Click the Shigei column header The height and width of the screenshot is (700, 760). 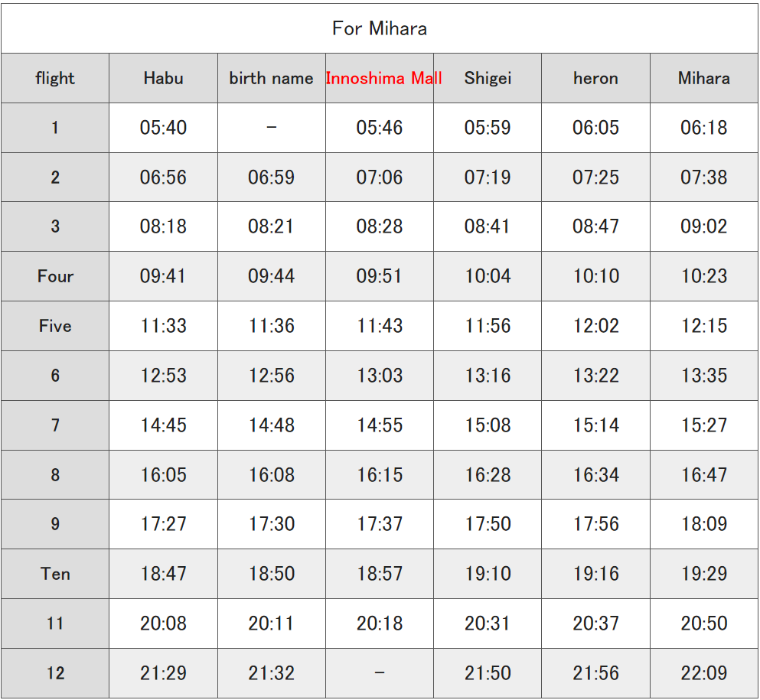point(488,78)
